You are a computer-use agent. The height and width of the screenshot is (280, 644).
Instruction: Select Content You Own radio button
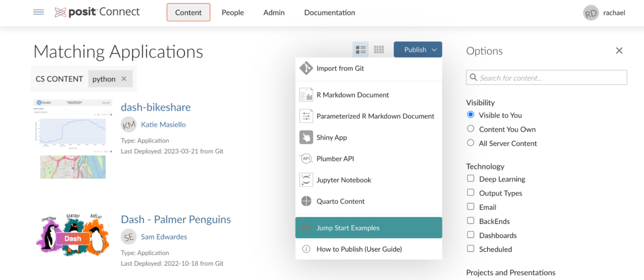pos(471,129)
